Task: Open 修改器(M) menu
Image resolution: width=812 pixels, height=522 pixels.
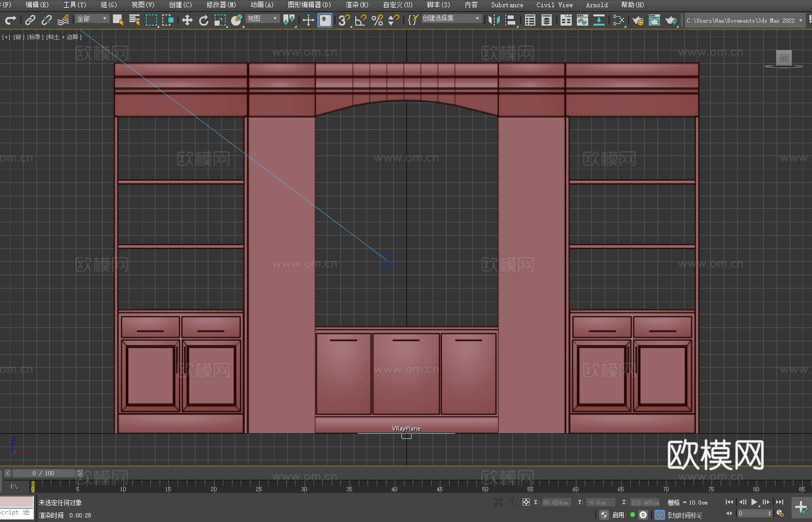Action: [x=221, y=5]
